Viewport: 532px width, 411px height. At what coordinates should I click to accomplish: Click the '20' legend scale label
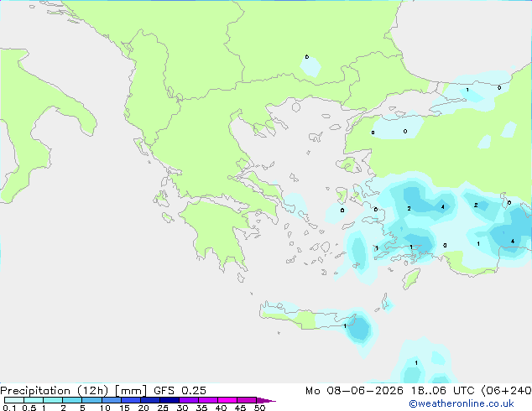pos(143,408)
